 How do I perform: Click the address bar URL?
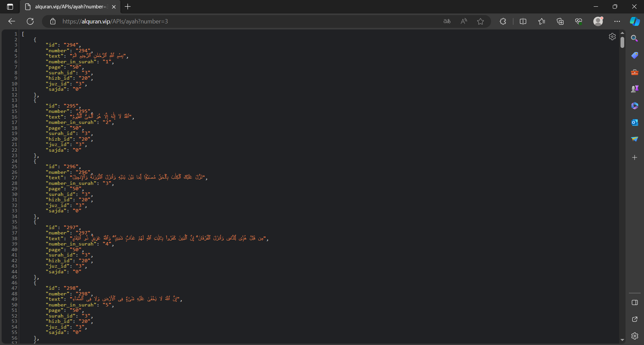[115, 21]
